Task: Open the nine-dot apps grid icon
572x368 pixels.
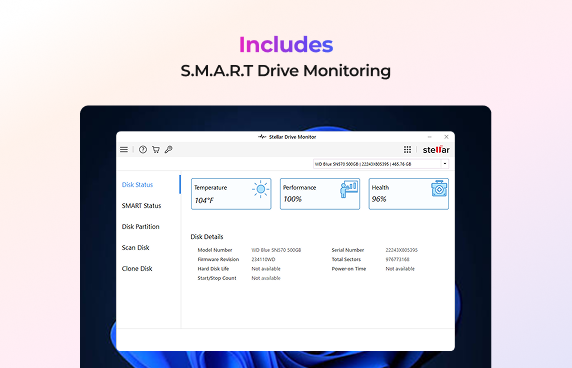Action: 407,150
